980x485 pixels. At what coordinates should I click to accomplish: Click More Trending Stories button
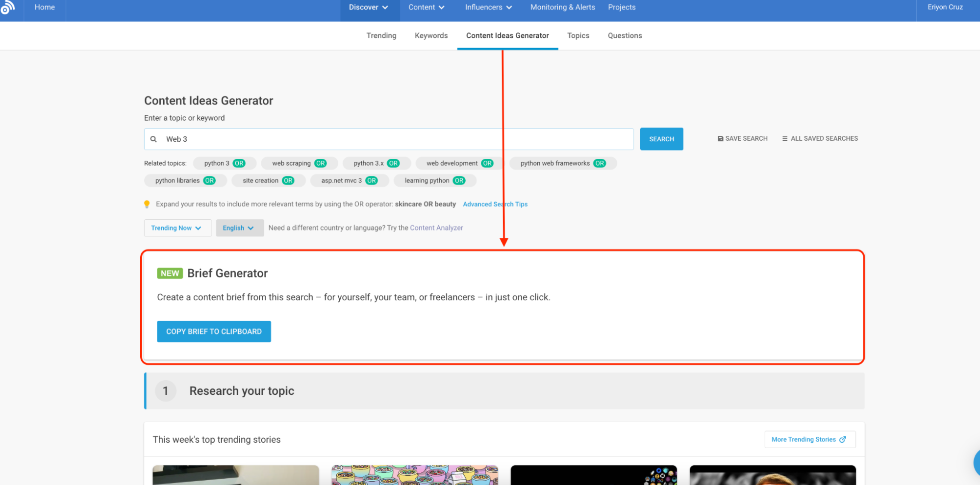click(810, 439)
